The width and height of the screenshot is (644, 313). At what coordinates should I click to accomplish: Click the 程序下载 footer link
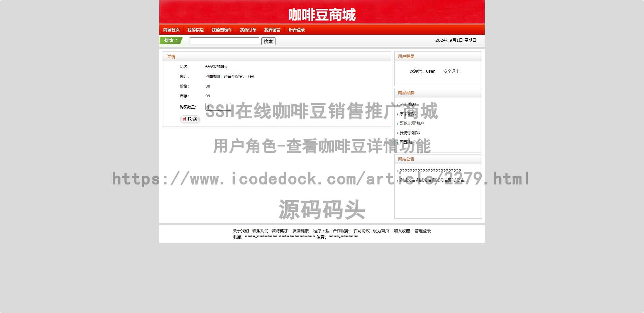[x=321, y=231]
